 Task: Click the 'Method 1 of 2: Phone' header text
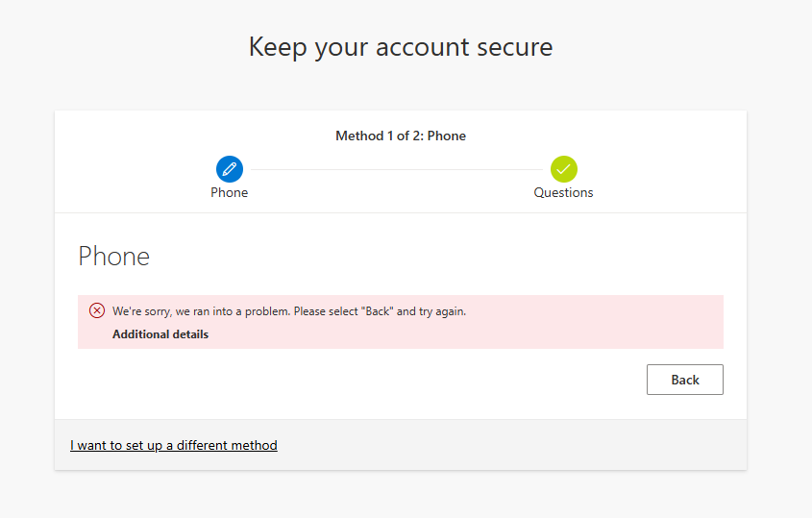[x=401, y=136]
